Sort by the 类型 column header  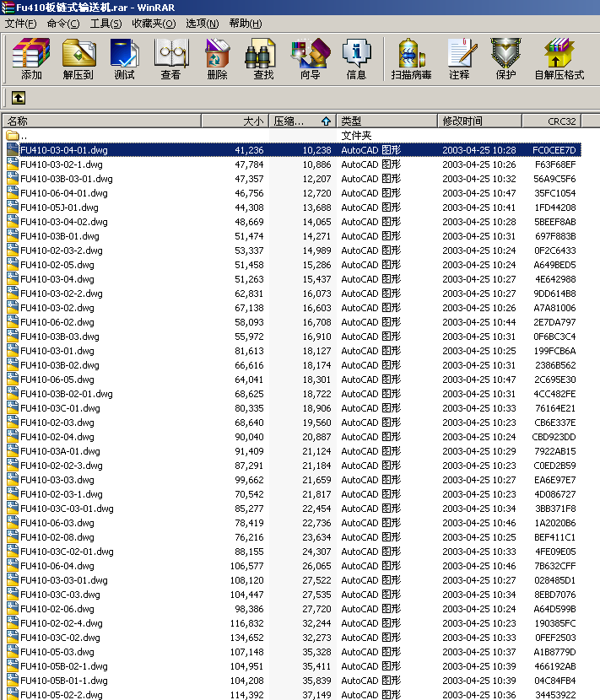pyautogui.click(x=386, y=121)
